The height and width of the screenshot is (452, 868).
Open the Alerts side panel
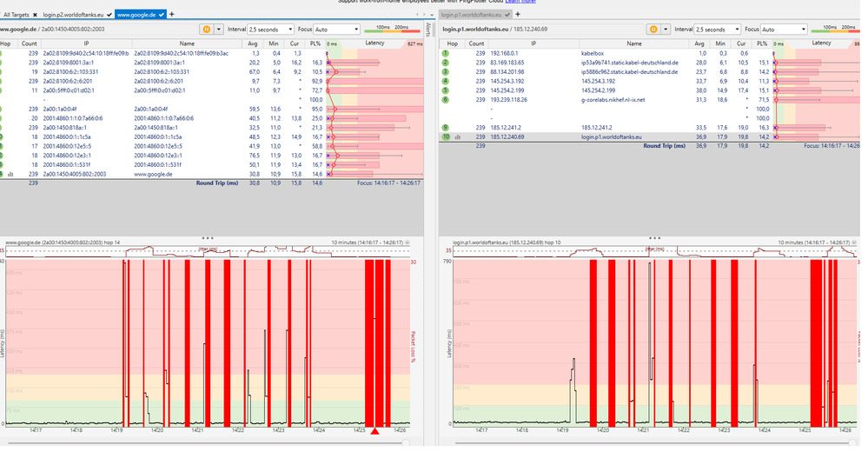[429, 30]
